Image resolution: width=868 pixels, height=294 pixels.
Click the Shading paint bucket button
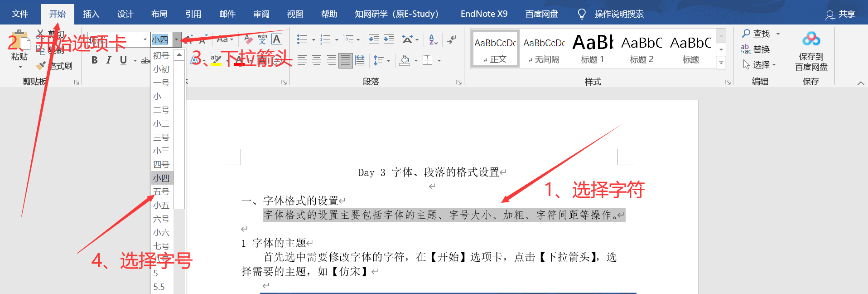click(x=405, y=60)
